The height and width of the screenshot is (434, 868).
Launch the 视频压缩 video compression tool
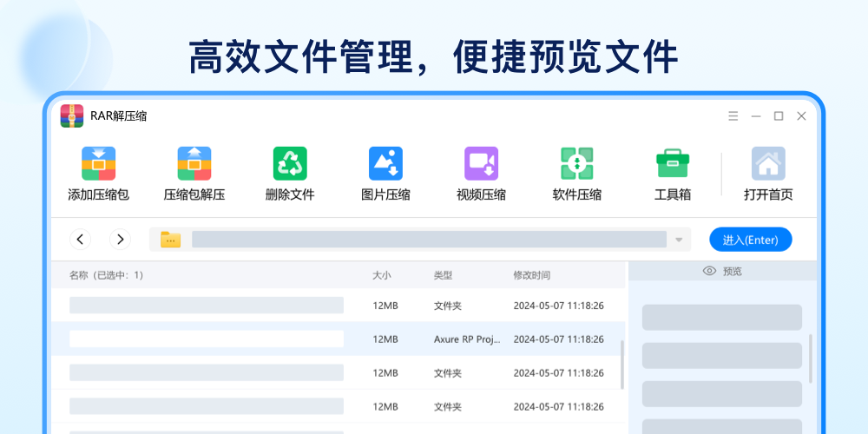click(x=481, y=163)
